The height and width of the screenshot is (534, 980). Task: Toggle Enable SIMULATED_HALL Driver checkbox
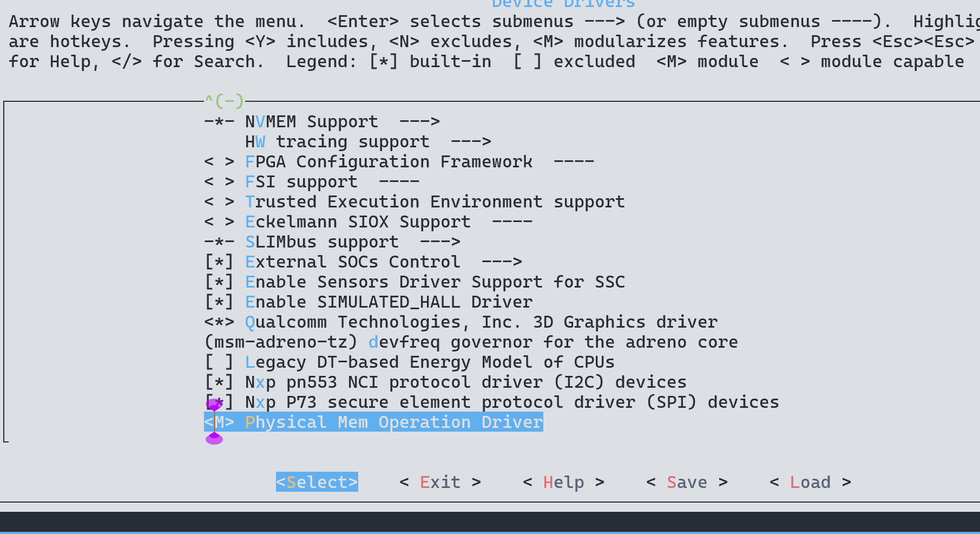click(x=219, y=302)
